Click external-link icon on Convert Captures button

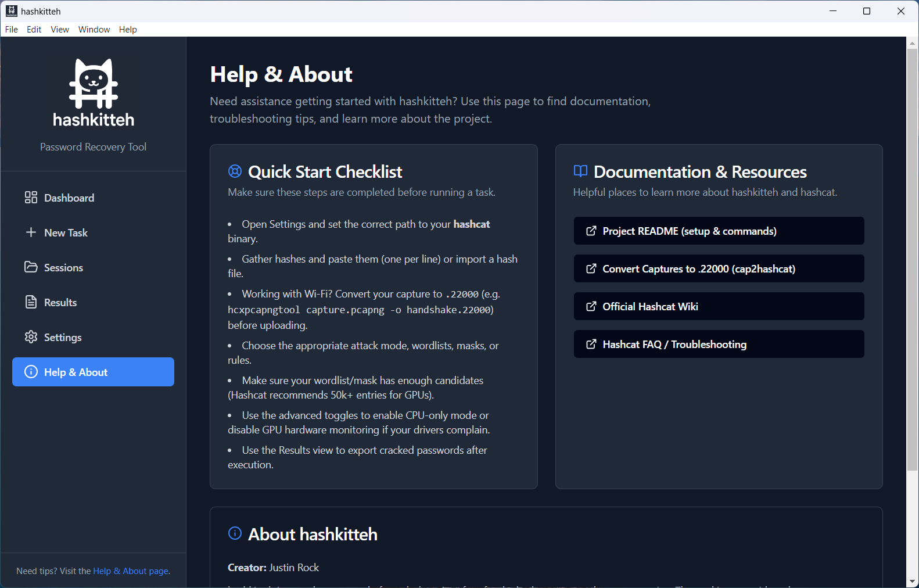[x=591, y=269]
